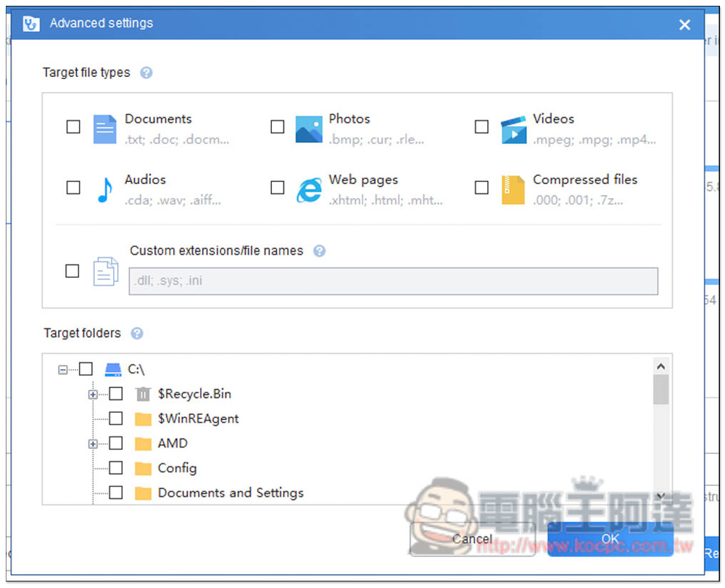Click the Documents file type icon
The image size is (725, 588).
coord(104,130)
